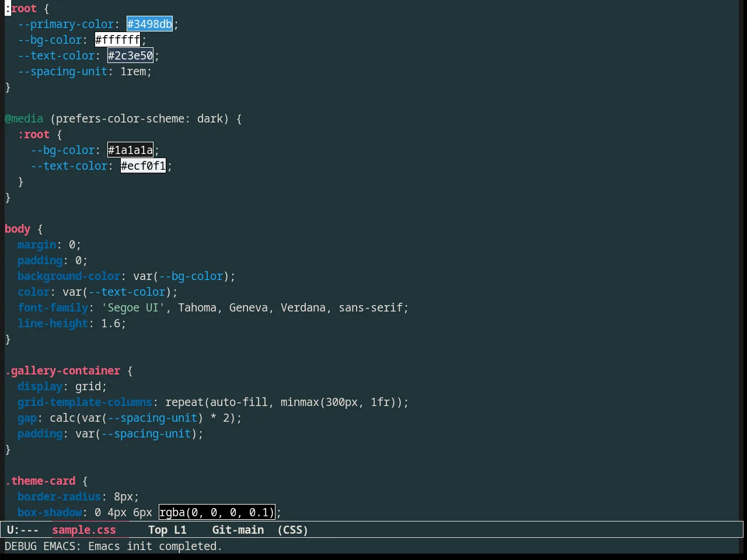The width and height of the screenshot is (747, 560).
Task: Click the #ecf0f1 color value
Action: coord(143,166)
